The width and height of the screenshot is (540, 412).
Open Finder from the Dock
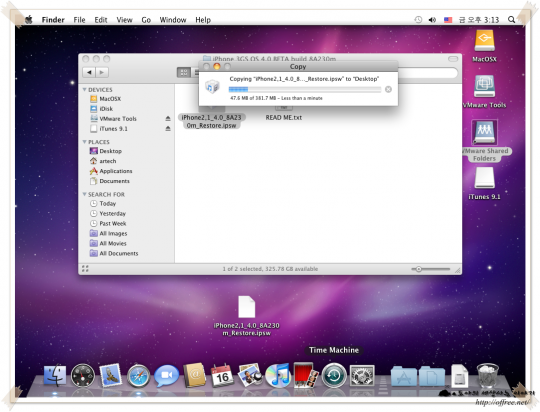[55, 375]
